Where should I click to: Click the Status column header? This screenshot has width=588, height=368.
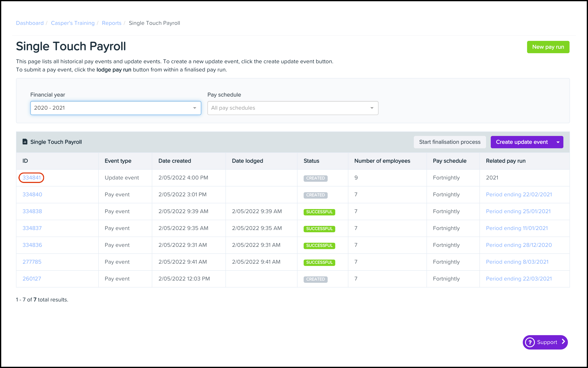(311, 161)
